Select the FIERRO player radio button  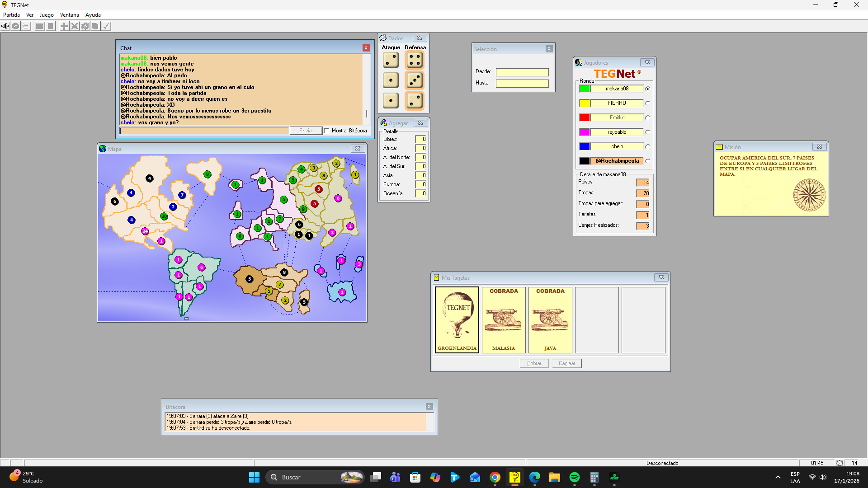coord(647,103)
